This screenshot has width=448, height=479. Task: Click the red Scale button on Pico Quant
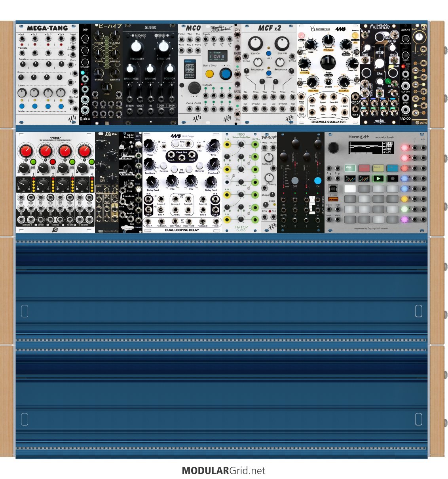coord(404,66)
